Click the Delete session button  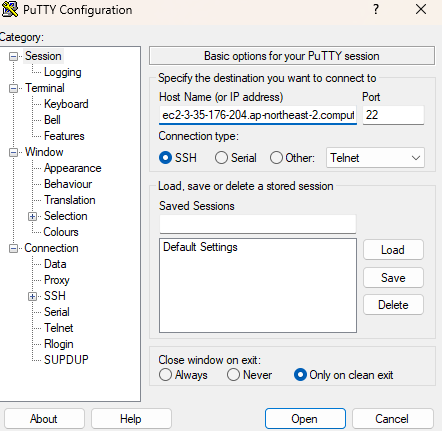pos(393,305)
